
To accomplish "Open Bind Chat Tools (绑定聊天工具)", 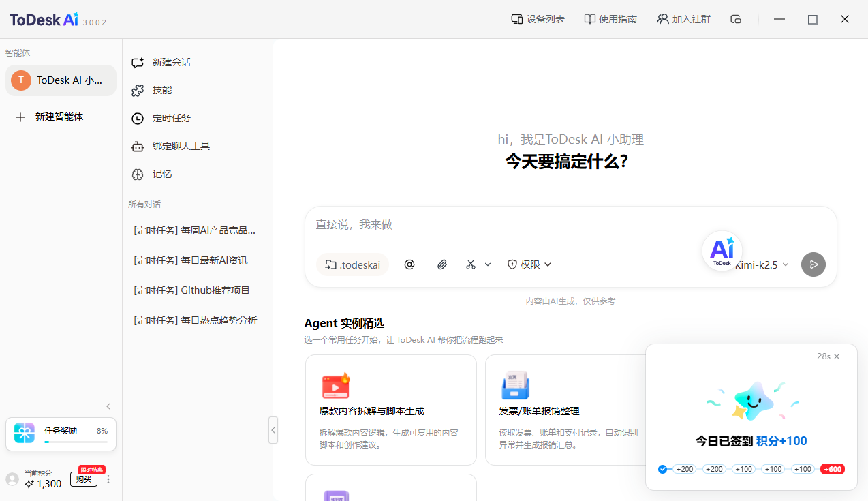I will tap(198, 146).
